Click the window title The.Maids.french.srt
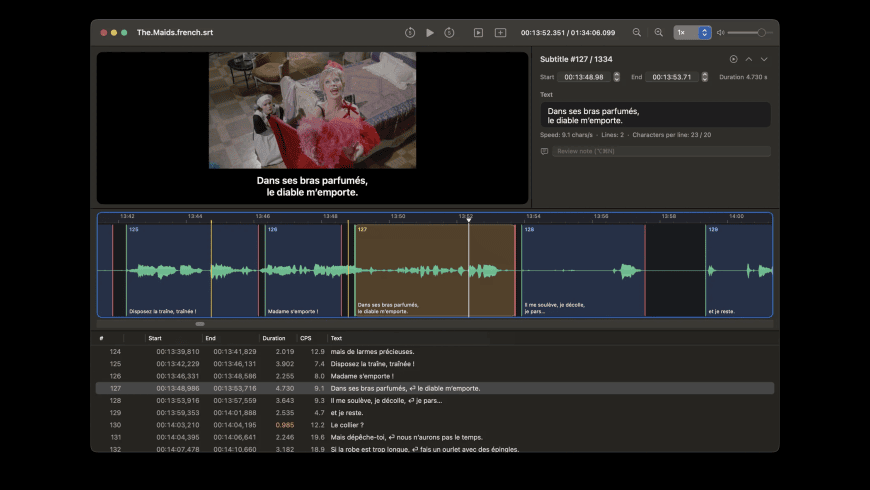 [x=175, y=32]
